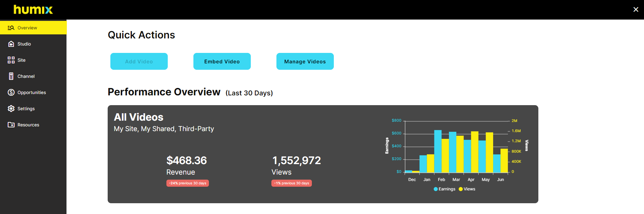644x214 pixels.
Task: Toggle the Views series in chart legend
Action: [x=467, y=189]
